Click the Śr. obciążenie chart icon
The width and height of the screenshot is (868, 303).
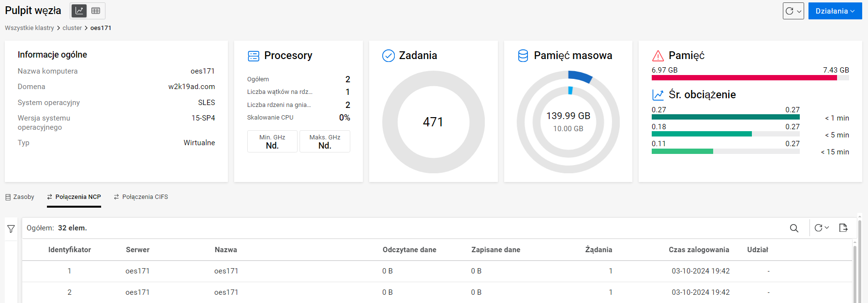pyautogui.click(x=658, y=95)
